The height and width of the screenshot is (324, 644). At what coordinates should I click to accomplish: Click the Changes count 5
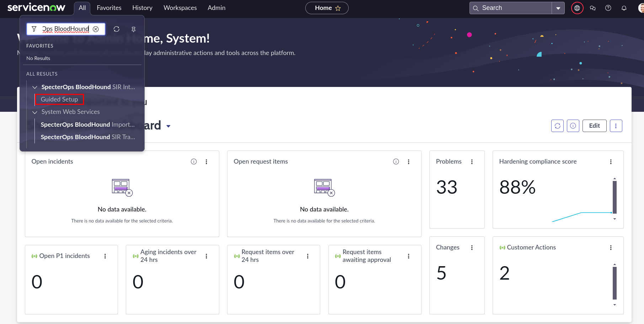441,273
